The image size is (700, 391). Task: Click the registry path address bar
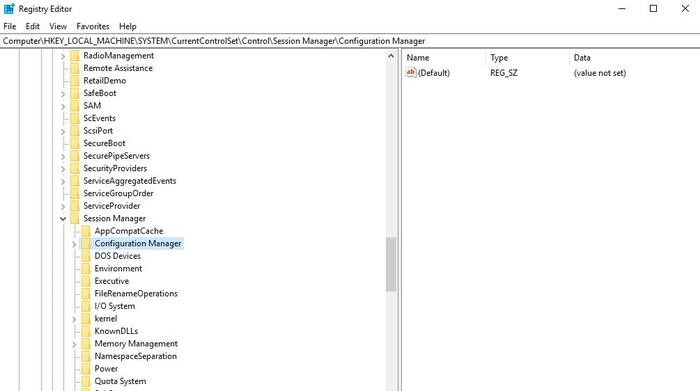(350, 41)
